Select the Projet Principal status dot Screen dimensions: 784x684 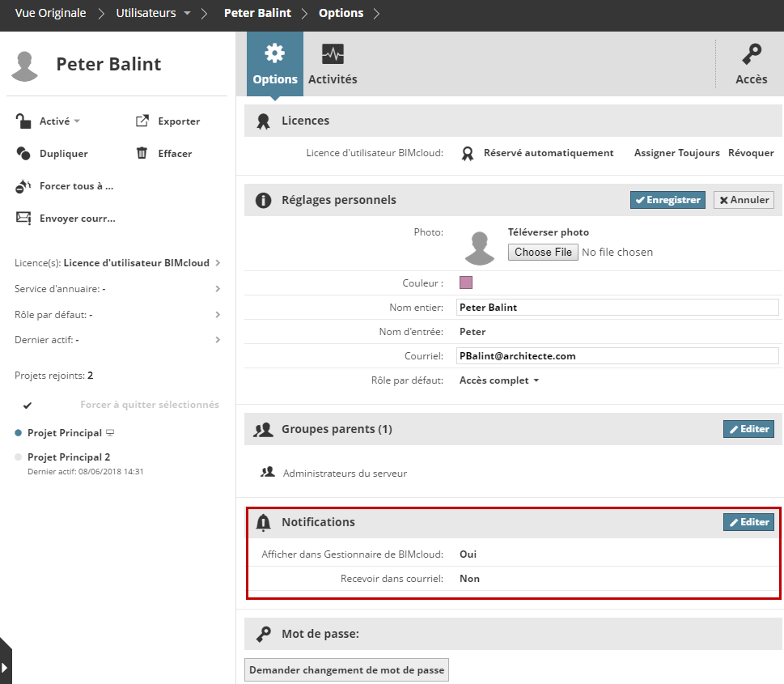click(19, 433)
